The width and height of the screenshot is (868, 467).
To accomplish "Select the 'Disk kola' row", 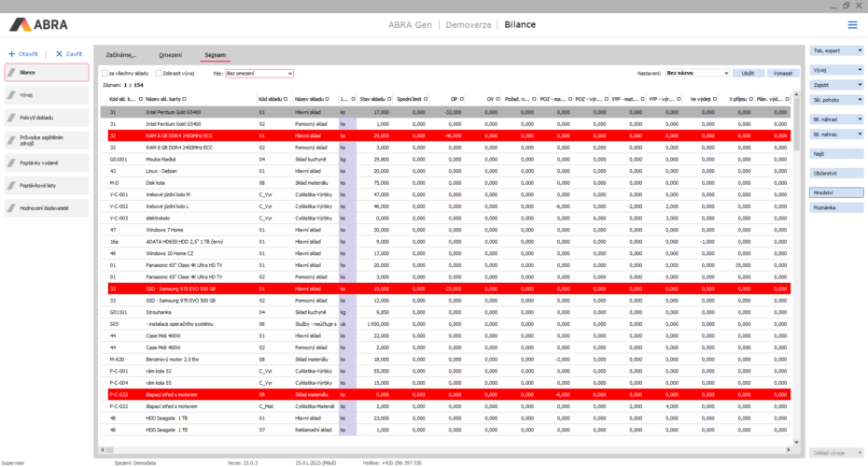I will click(445, 183).
